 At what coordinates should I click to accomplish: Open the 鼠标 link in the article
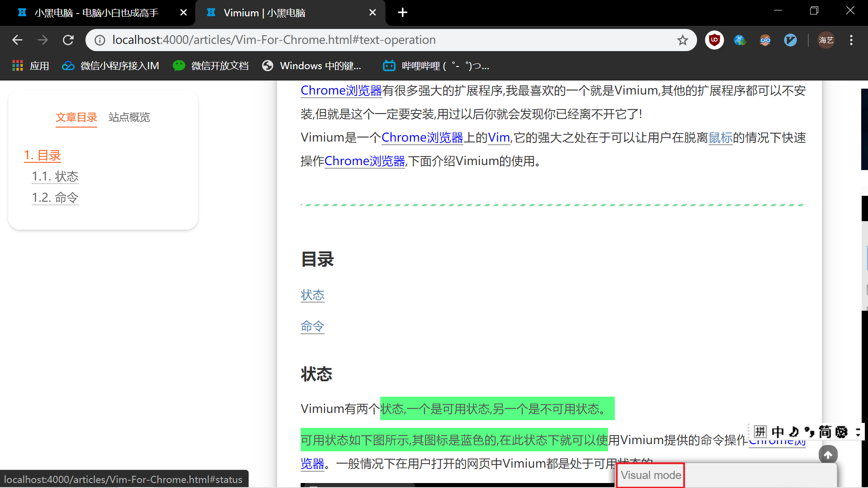click(721, 137)
